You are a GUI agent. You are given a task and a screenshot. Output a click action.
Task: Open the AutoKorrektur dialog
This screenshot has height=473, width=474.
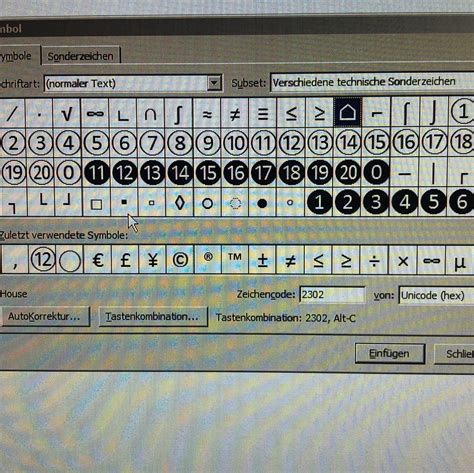point(45,316)
